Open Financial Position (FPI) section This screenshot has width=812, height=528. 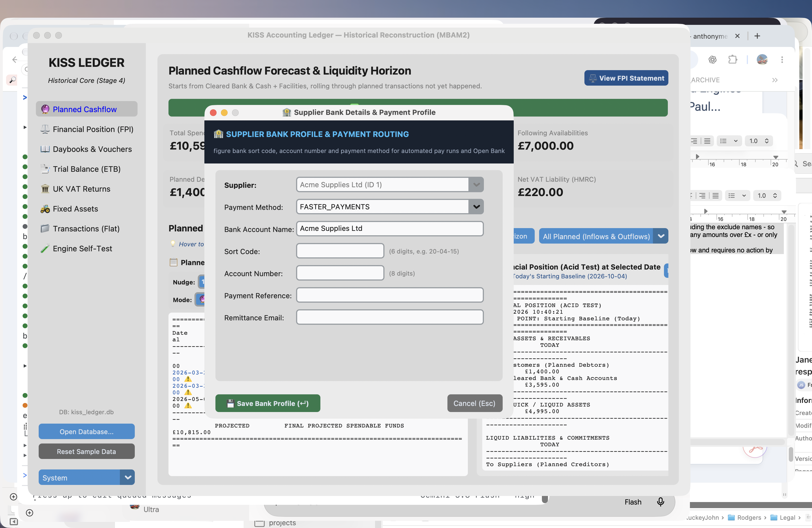point(86,129)
